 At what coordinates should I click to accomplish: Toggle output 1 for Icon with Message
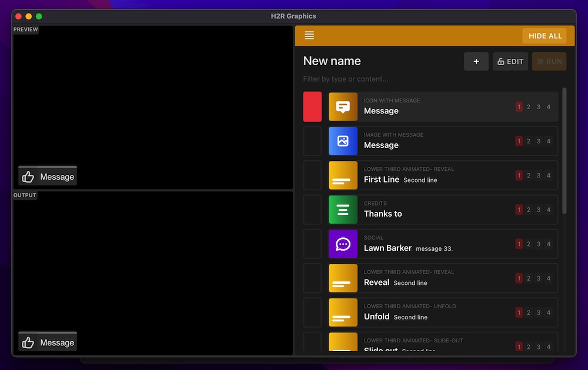519,107
